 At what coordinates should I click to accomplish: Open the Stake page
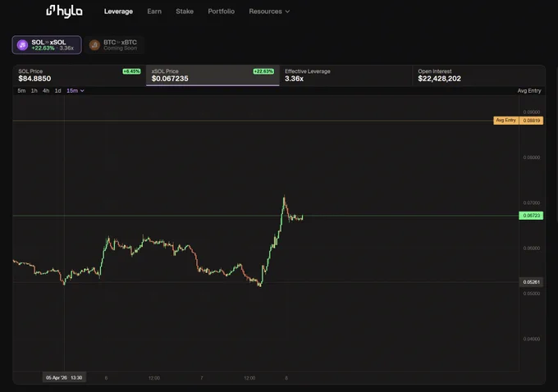pos(185,11)
